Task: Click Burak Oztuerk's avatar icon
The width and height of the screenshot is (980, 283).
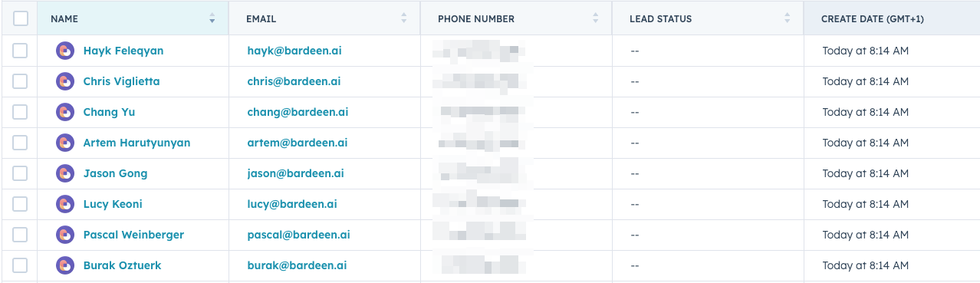Action: [x=65, y=265]
